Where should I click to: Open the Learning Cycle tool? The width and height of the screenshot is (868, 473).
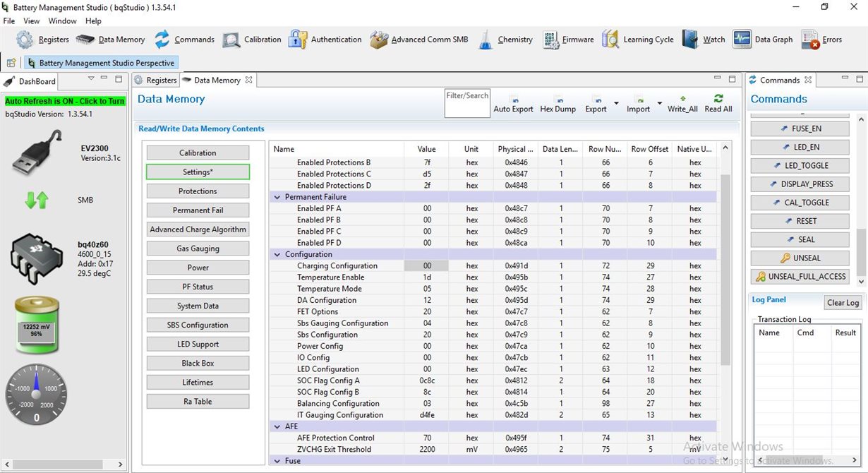(638, 40)
